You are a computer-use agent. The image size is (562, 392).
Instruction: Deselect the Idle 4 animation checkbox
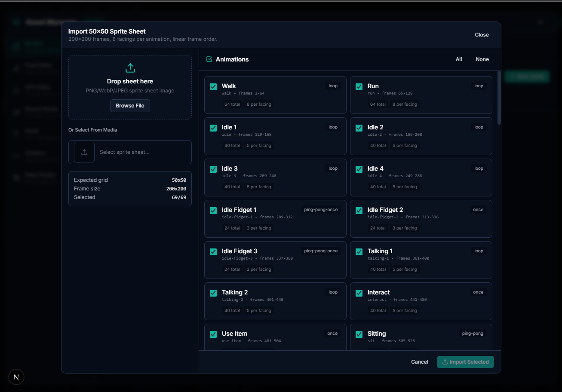click(x=359, y=169)
